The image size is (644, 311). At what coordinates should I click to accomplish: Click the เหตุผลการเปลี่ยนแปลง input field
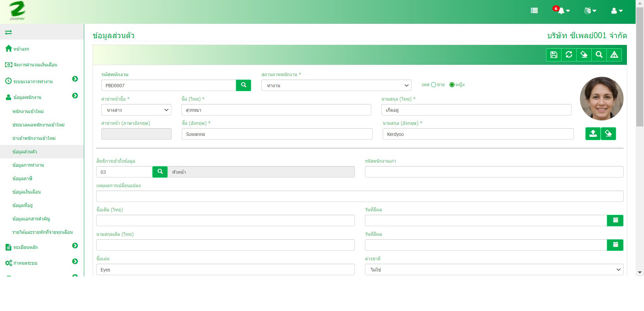point(360,196)
